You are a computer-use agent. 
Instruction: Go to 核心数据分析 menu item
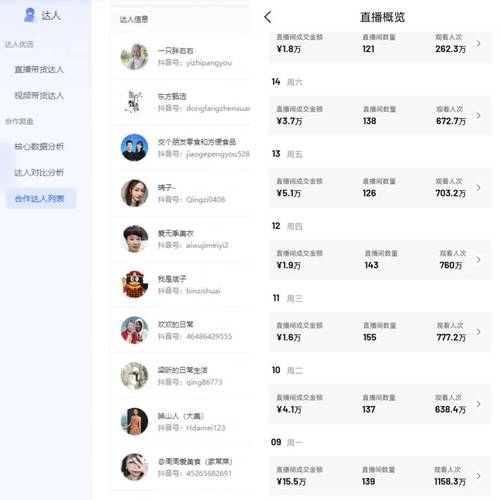pyautogui.click(x=39, y=146)
